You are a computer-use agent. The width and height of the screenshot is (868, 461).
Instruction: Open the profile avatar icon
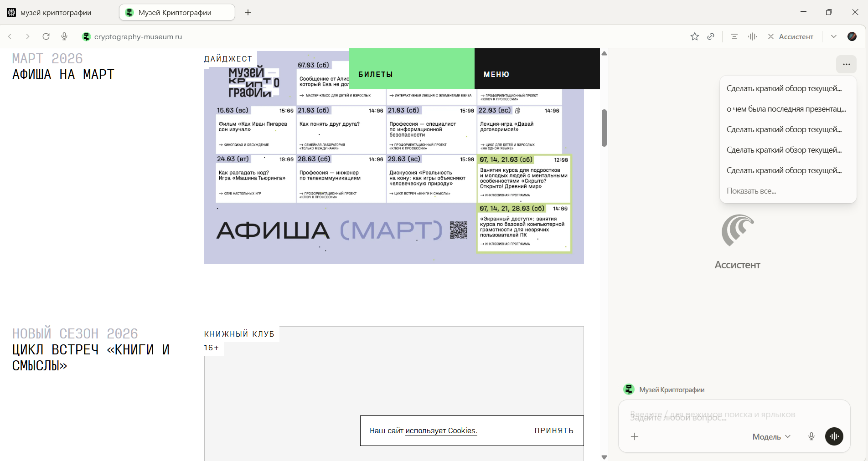(852, 36)
